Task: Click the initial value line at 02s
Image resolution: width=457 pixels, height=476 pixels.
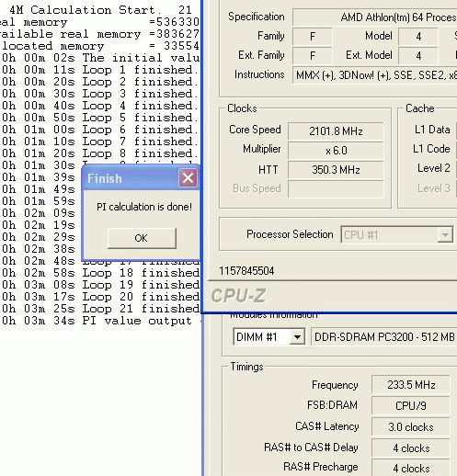Action: [100, 58]
